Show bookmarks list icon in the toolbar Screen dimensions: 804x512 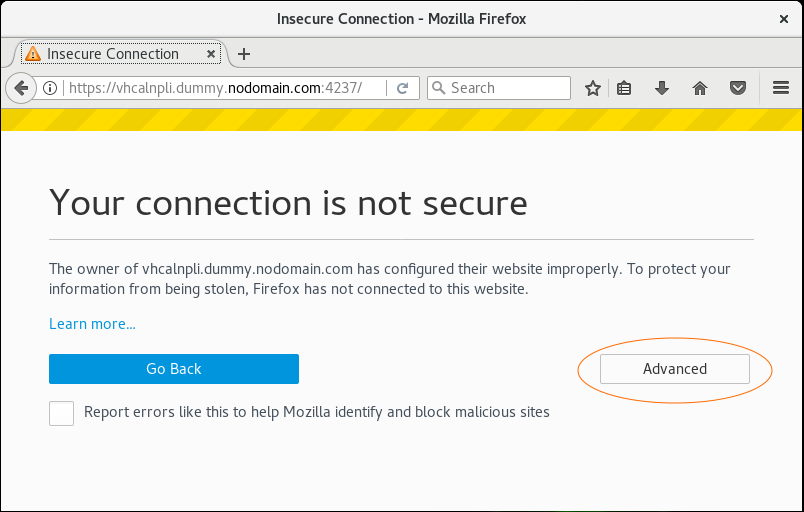point(624,88)
